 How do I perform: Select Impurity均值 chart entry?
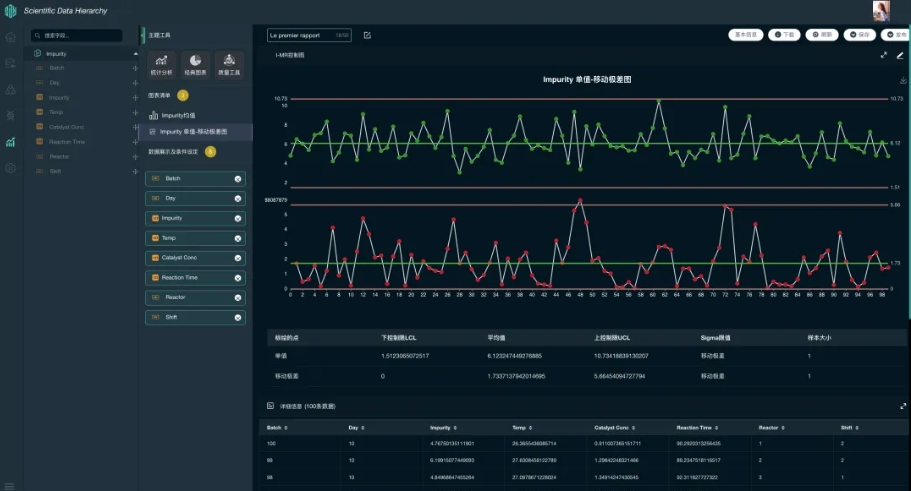[177, 116]
